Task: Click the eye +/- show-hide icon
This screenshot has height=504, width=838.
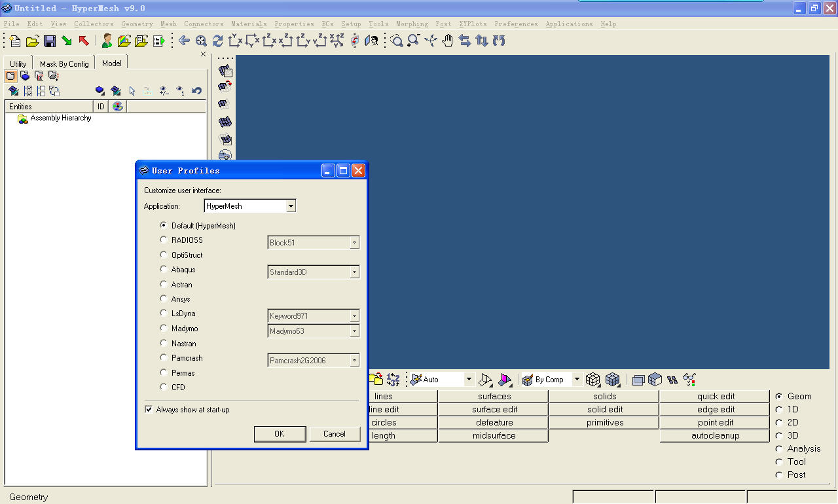Action: coord(164,91)
